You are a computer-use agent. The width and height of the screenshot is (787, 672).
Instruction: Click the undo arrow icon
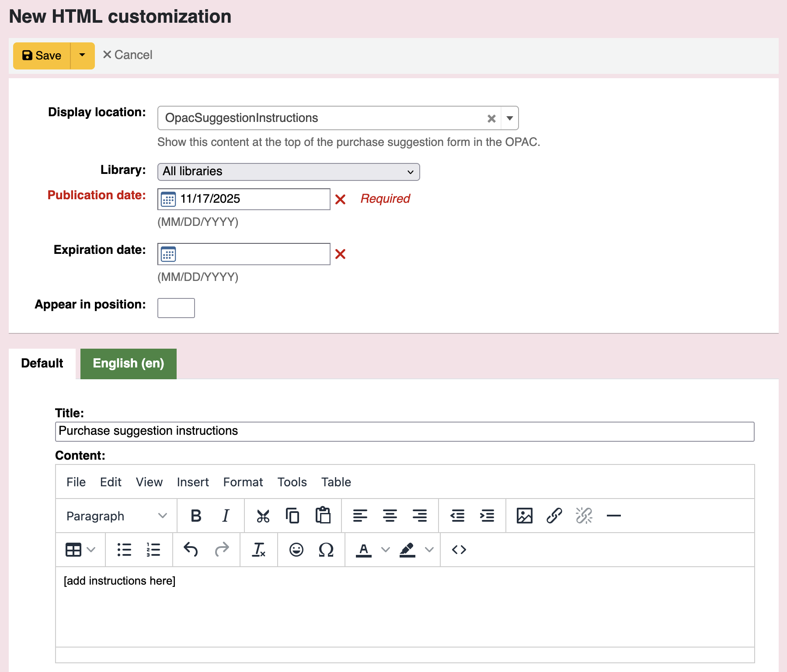point(191,550)
